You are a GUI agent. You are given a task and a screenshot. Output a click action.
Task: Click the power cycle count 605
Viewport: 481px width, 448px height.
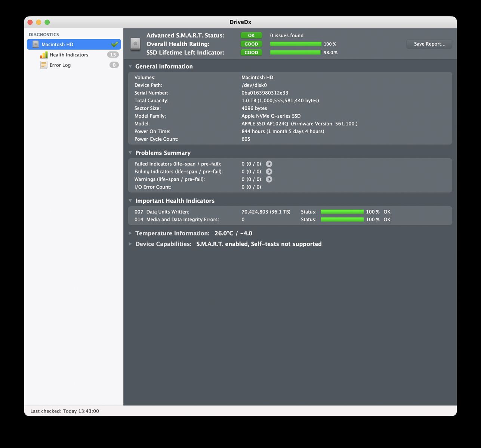click(246, 139)
